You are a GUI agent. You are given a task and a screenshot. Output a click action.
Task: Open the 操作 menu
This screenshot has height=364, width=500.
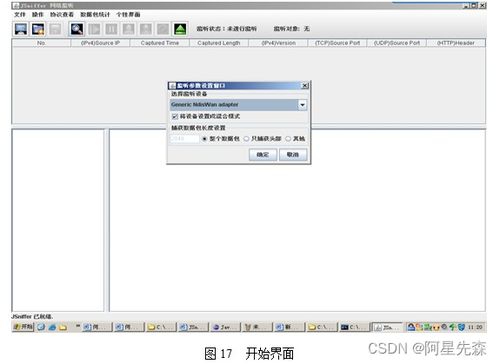[38, 14]
